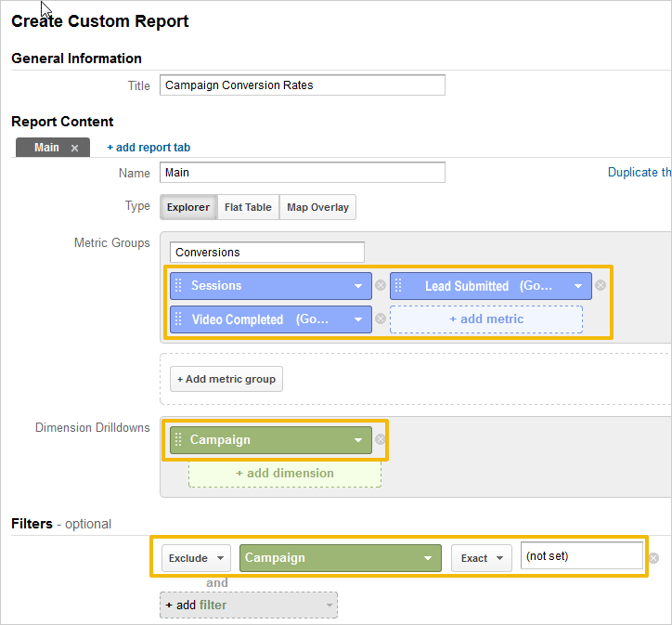This screenshot has height=625, width=672.
Task: Select the Main report tab
Action: (x=46, y=148)
